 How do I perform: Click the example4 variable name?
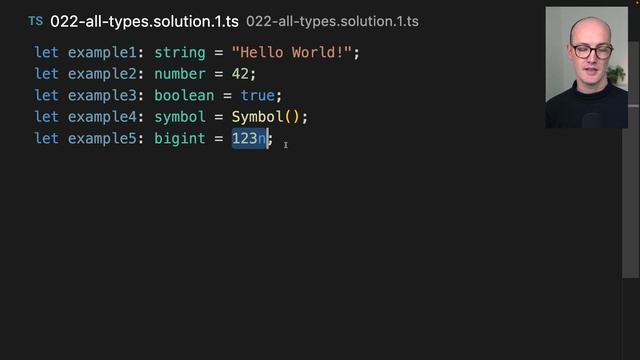click(x=102, y=117)
